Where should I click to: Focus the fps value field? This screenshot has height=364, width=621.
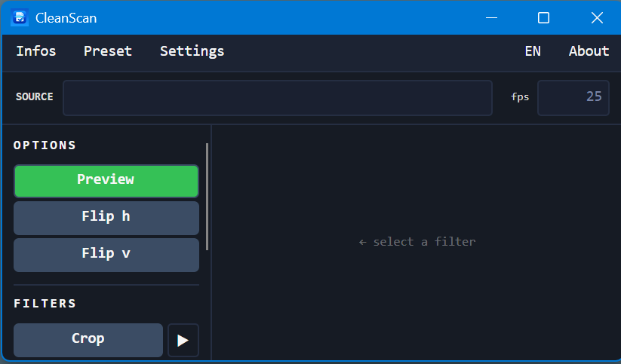click(x=573, y=98)
